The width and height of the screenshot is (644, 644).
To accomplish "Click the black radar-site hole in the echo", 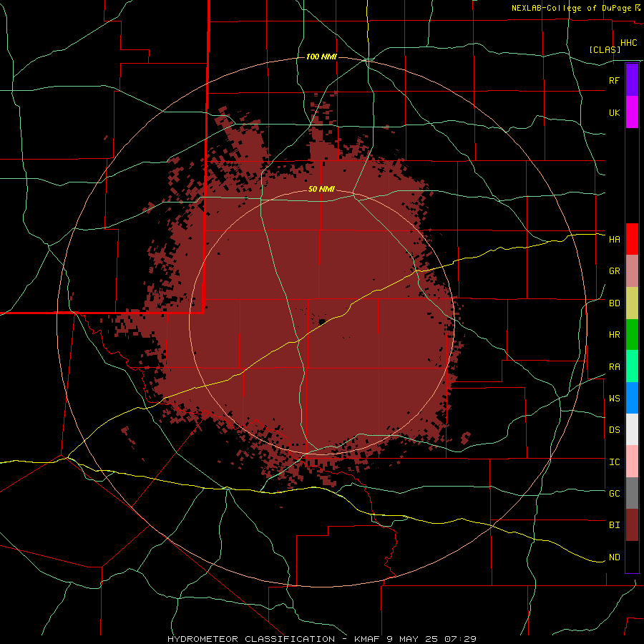I will [x=322, y=321].
